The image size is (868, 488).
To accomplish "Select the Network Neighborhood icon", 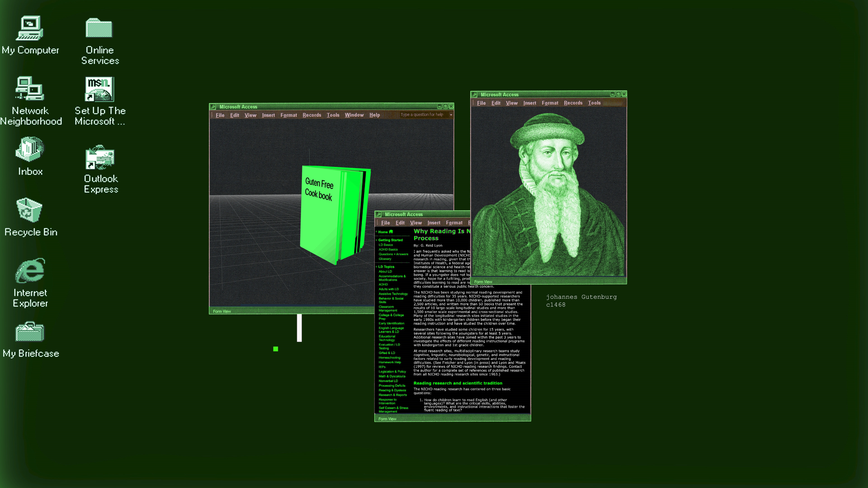I will pos(30,88).
